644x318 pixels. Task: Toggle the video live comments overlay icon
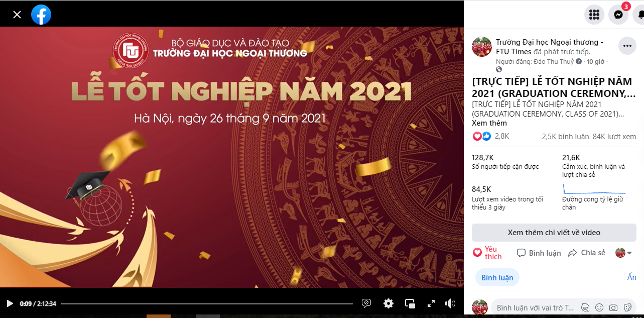(366, 303)
